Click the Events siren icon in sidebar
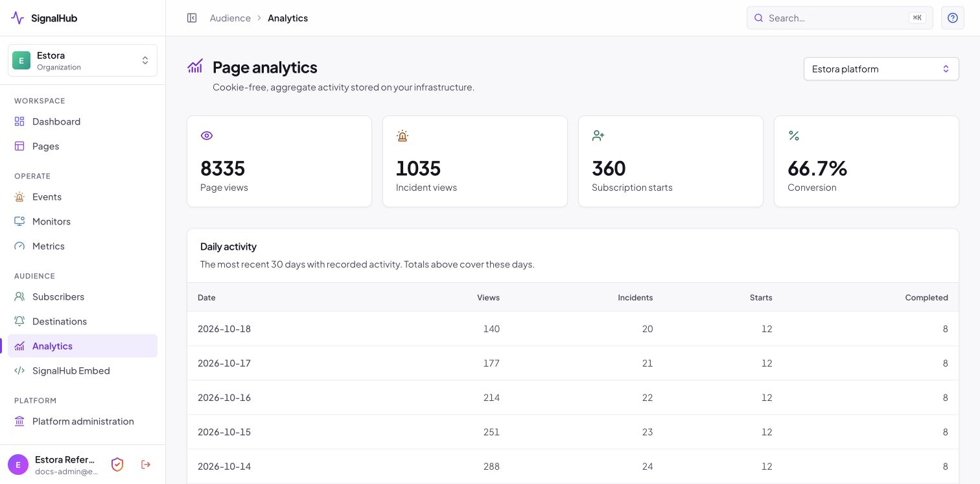Image resolution: width=980 pixels, height=484 pixels. (x=19, y=197)
